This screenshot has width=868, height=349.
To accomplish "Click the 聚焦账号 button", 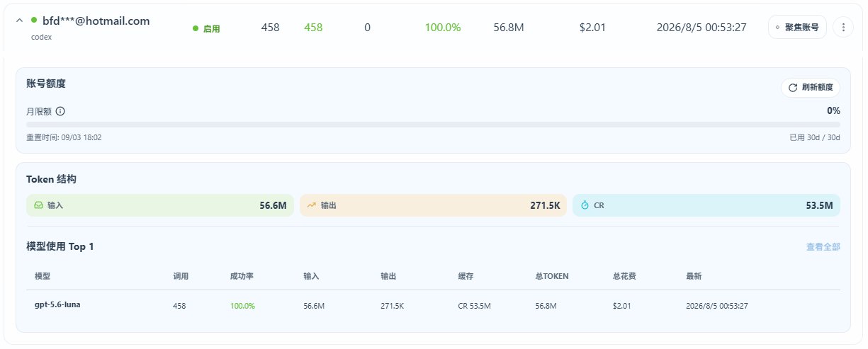I will pos(797,28).
